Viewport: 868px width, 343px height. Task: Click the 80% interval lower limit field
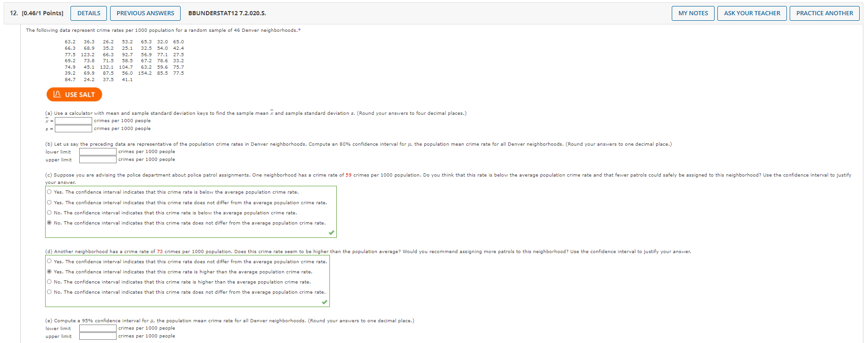coord(98,152)
